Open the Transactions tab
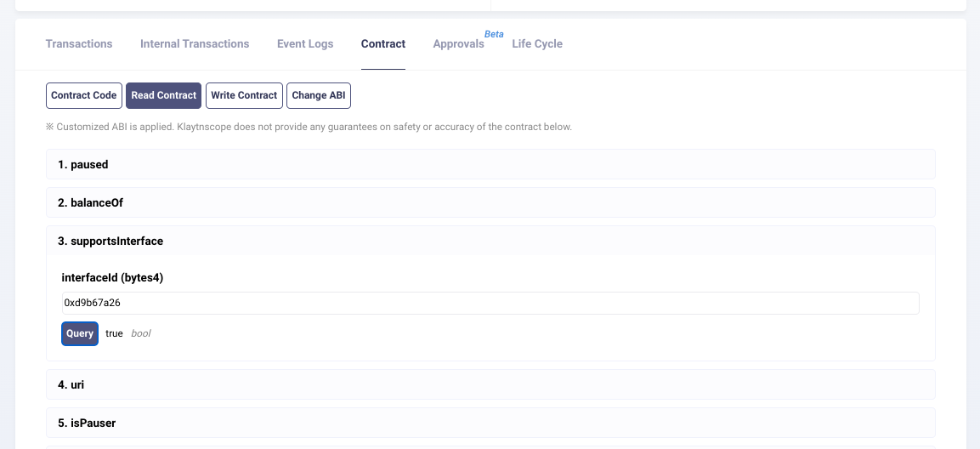This screenshot has width=980, height=449. tap(79, 44)
